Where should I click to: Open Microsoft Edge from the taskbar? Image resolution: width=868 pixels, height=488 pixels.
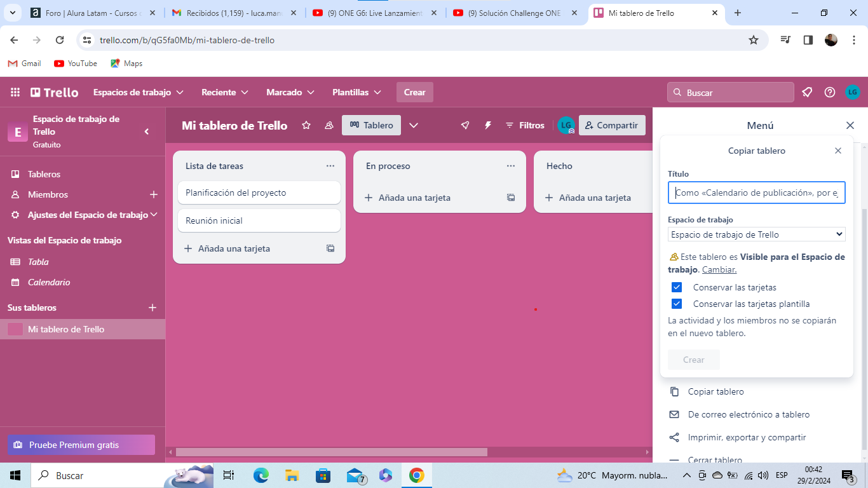(261, 475)
